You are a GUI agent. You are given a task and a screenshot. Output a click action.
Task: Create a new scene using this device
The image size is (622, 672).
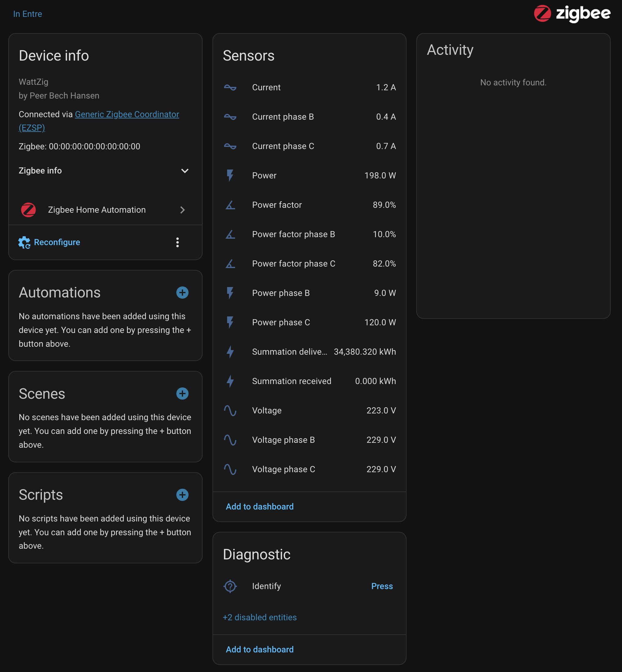coord(182,393)
